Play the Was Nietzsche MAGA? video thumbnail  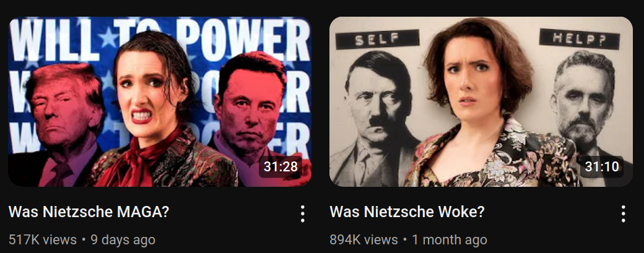[x=160, y=101]
